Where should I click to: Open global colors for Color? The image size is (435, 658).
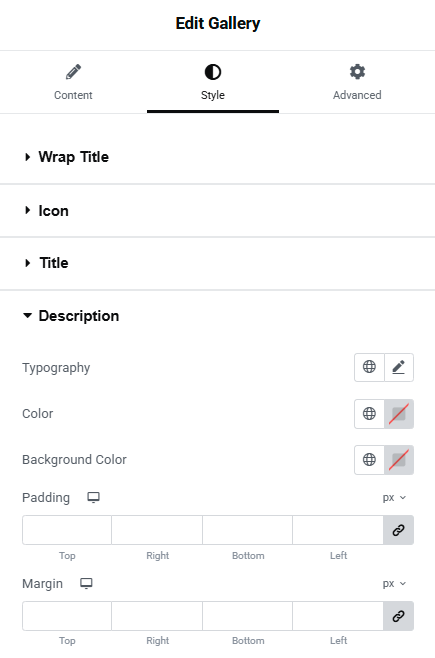(x=369, y=414)
